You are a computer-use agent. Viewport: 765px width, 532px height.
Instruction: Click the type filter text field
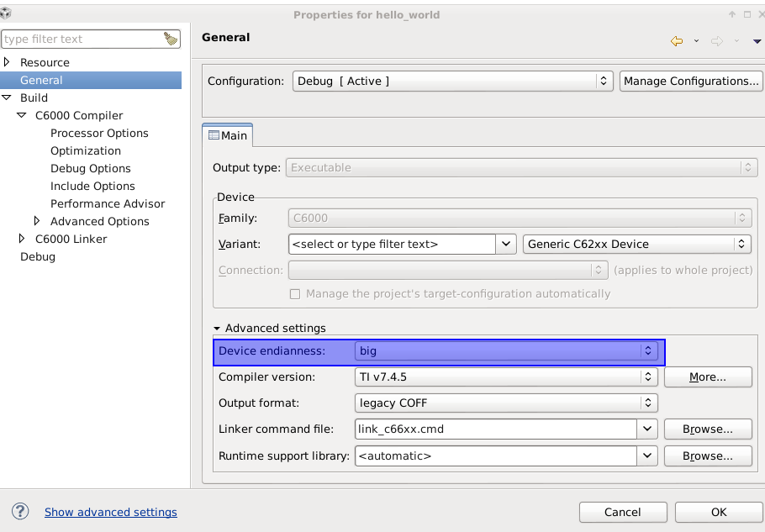click(x=80, y=39)
